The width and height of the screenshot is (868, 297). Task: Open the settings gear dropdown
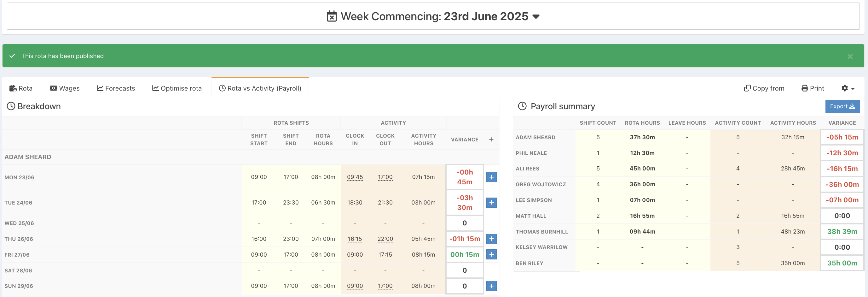848,88
